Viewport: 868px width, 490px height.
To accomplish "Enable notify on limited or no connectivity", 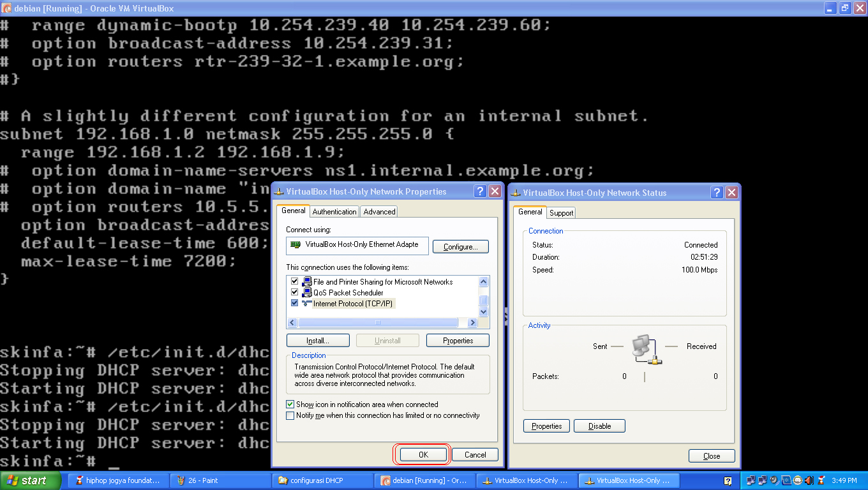I will point(290,415).
